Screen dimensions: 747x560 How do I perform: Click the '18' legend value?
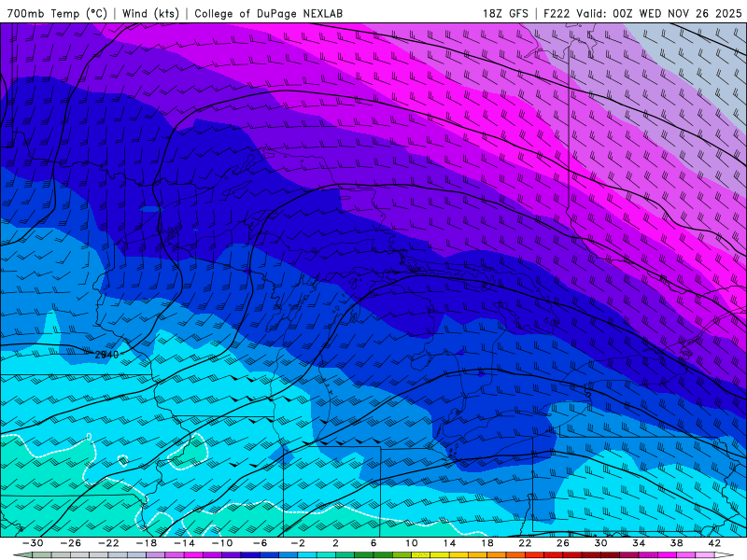tap(486, 543)
